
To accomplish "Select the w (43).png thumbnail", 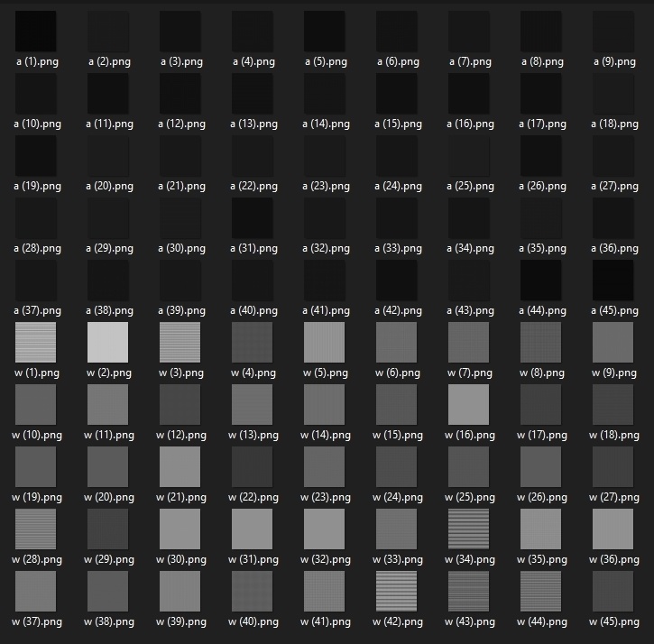I will pos(468,591).
